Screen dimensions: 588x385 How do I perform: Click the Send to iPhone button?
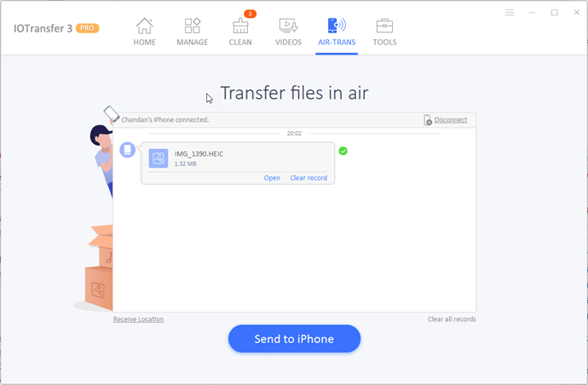[x=294, y=338]
